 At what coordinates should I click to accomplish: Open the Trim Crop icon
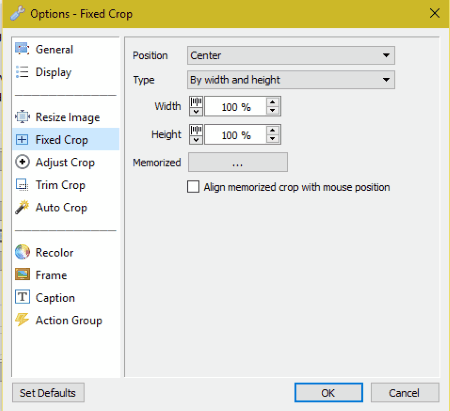point(22,185)
